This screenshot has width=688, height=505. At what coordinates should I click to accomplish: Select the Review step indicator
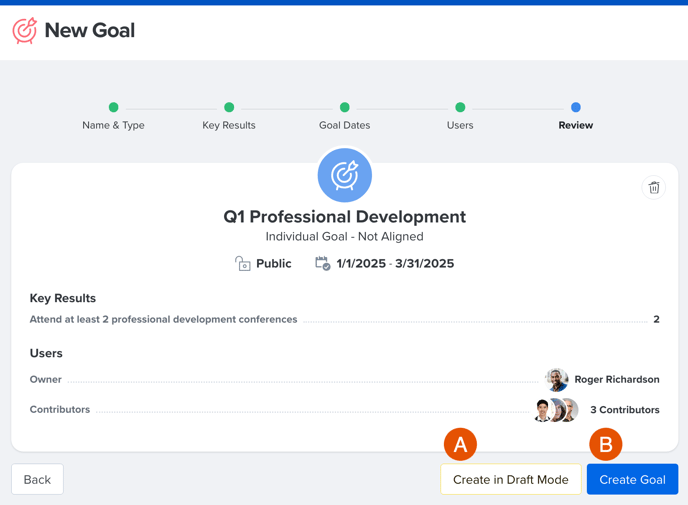coord(576,107)
